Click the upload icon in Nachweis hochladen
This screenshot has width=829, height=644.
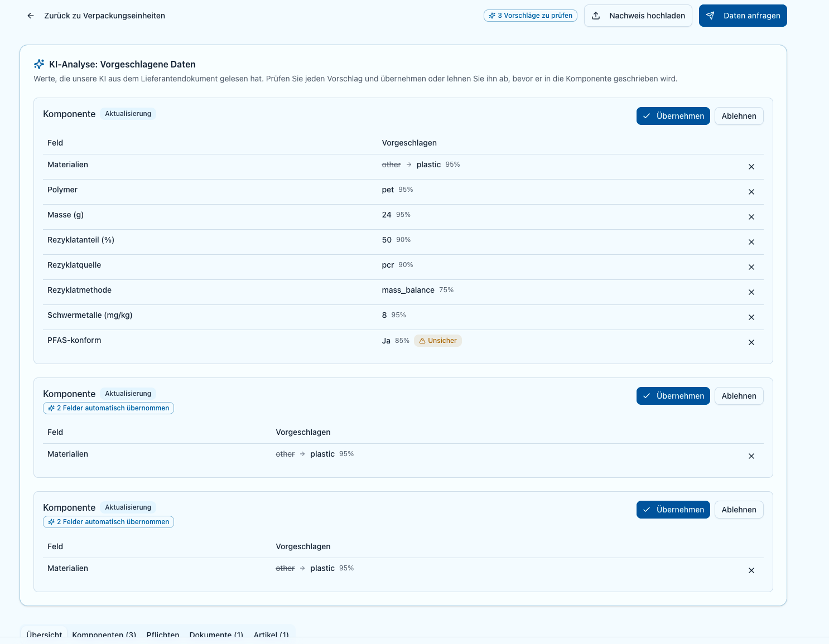(596, 16)
